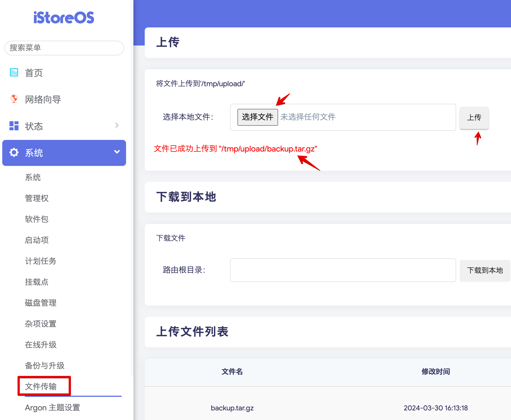Click the system gear icon
Viewport: 511px width, 420px height.
pos(14,152)
